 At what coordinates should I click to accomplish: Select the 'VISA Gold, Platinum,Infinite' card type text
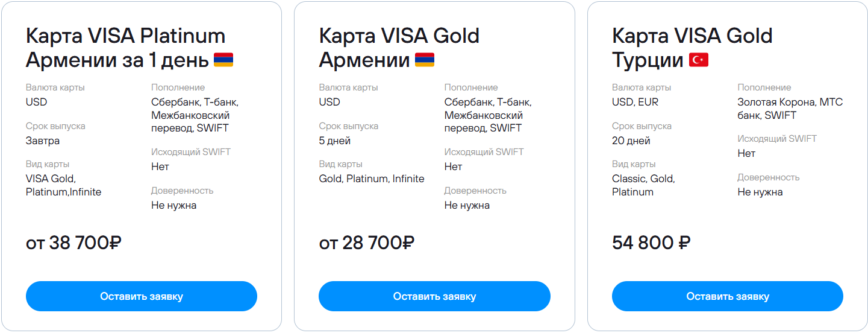(x=63, y=185)
